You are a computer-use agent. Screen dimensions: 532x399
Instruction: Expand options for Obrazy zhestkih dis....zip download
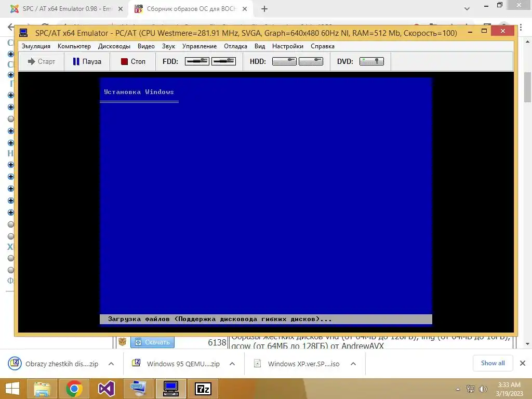pos(111,364)
